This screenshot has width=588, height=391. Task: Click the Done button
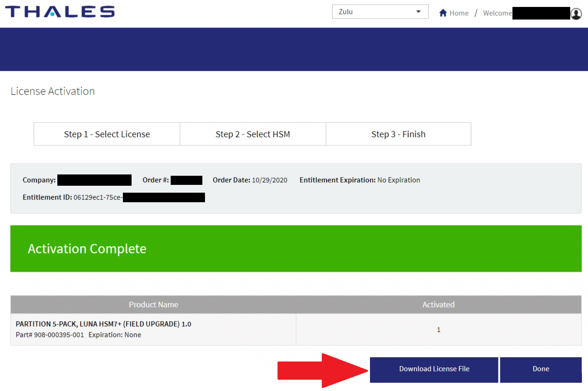point(541,369)
